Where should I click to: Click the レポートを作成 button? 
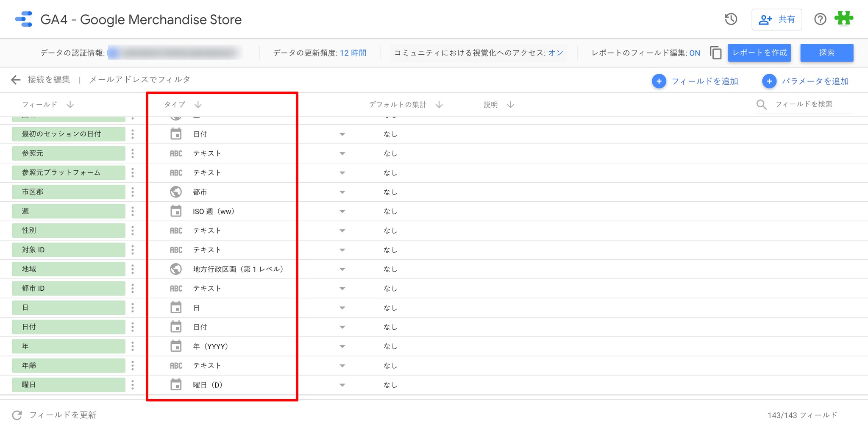click(759, 53)
